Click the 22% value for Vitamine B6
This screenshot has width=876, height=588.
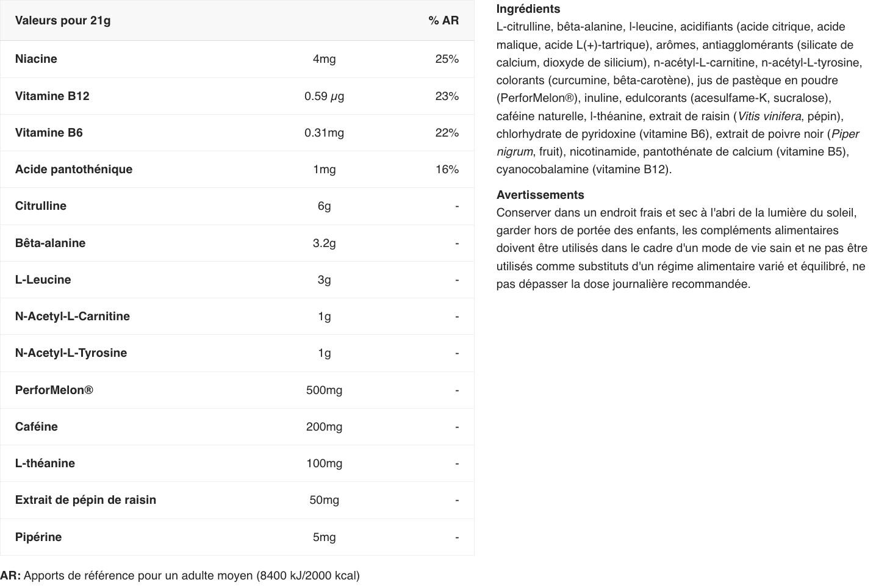[x=447, y=133]
